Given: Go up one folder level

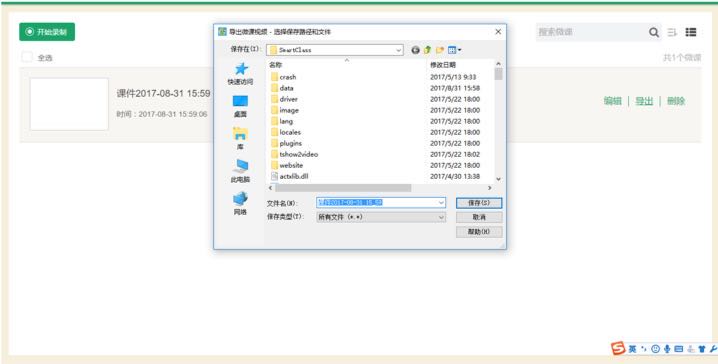Looking at the screenshot, I should click(427, 50).
